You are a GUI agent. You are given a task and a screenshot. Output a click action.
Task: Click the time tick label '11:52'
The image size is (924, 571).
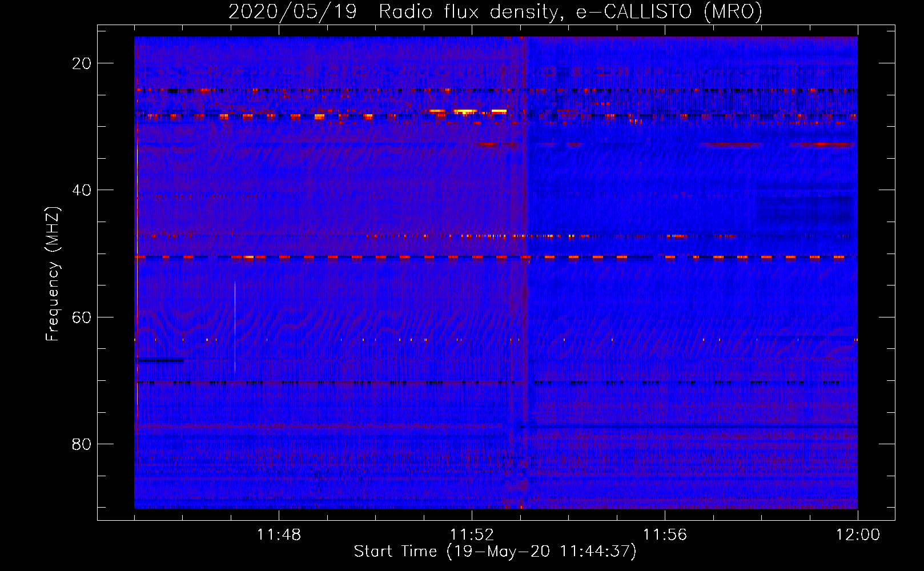(472, 535)
